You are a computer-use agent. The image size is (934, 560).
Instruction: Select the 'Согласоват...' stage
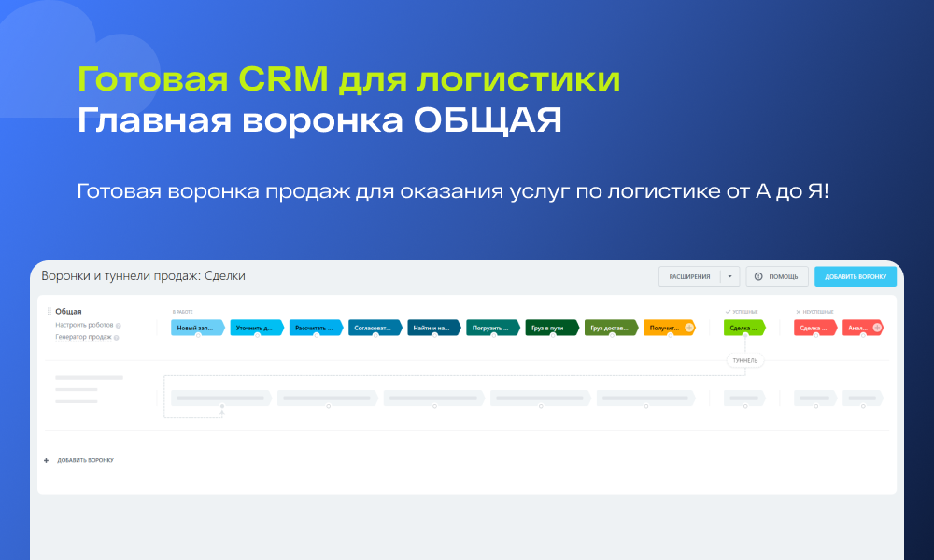[375, 328]
